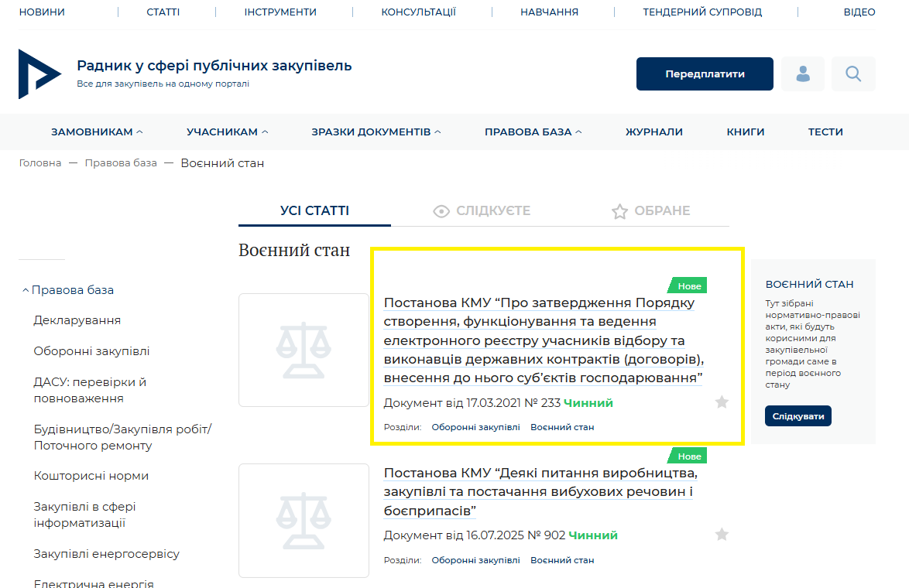Click the Нове badge on document № 902
The width and height of the screenshot is (909, 588).
point(688,456)
